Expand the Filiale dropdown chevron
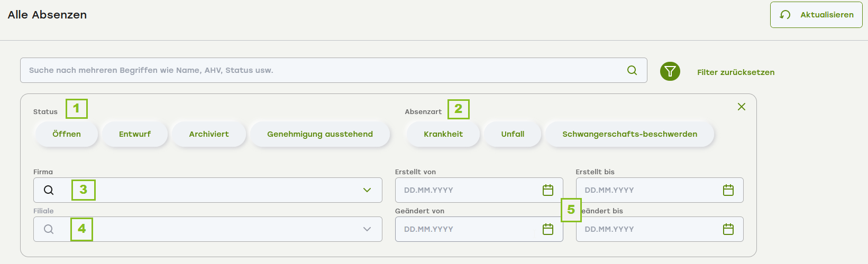The width and height of the screenshot is (868, 264). click(367, 229)
